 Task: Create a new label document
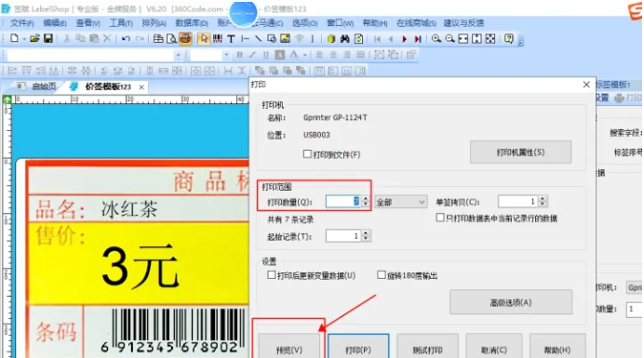coord(14,39)
